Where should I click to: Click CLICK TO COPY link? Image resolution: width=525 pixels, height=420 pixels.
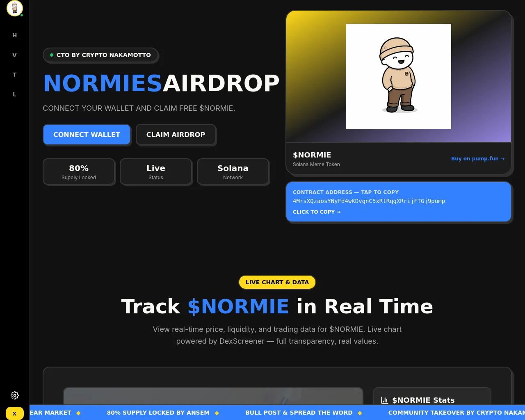coord(317,212)
